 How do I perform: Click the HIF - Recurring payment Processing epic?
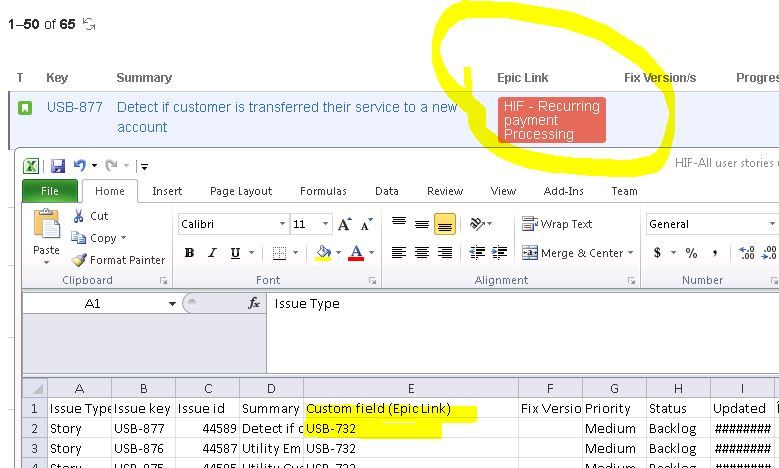click(551, 120)
